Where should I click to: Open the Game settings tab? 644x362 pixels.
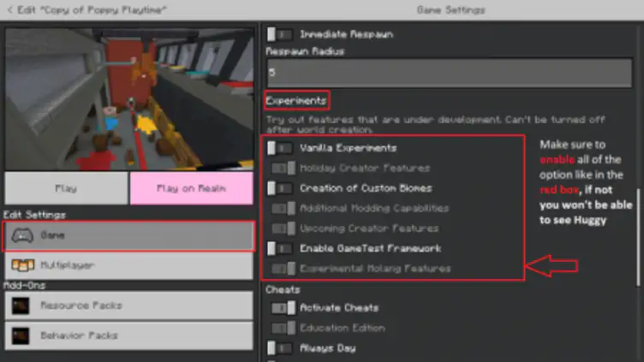click(128, 235)
